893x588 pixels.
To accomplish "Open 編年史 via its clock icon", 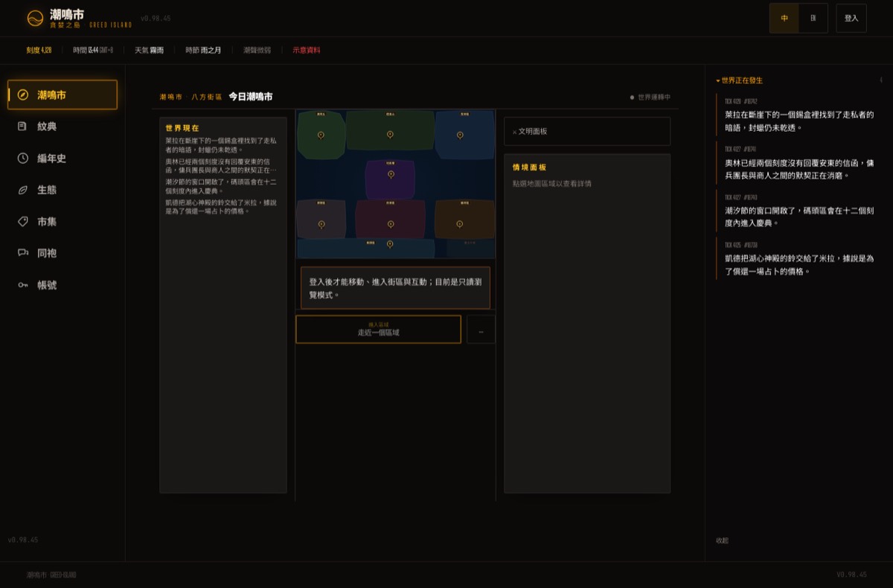I will [x=22, y=158].
